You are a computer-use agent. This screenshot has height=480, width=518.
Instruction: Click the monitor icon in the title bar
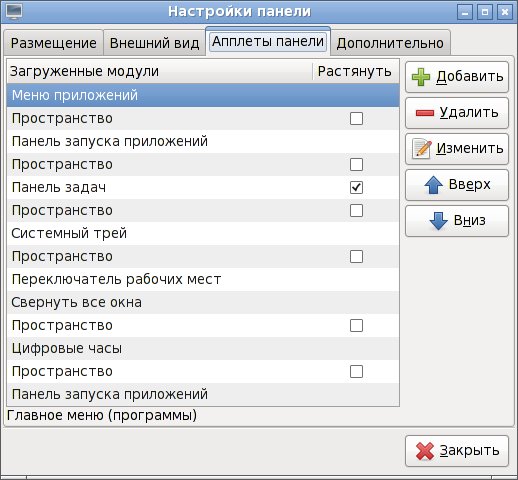tap(14, 12)
